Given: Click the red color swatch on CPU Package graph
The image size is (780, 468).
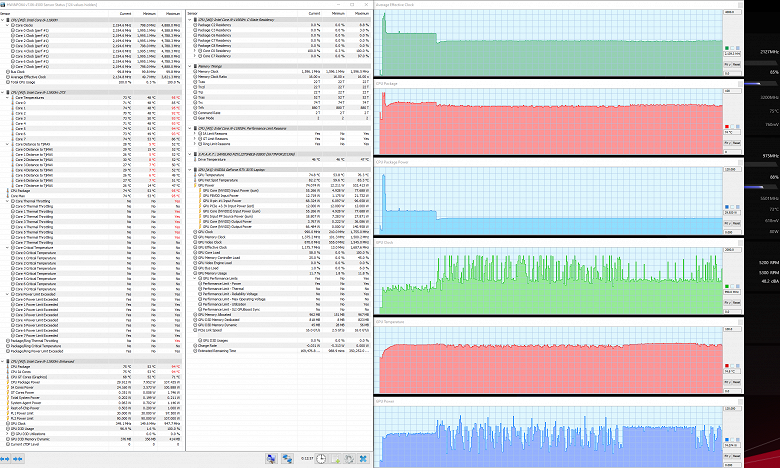Looking at the screenshot, I should pos(727,127).
